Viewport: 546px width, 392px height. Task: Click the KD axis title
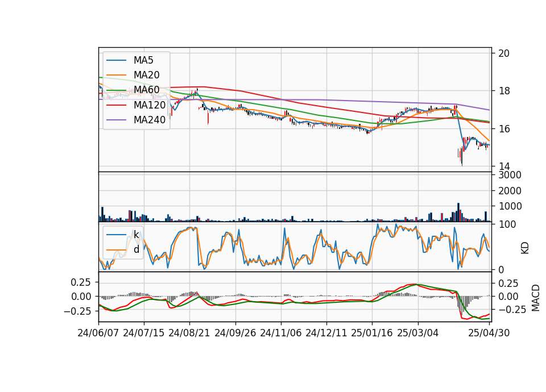[x=525, y=248]
